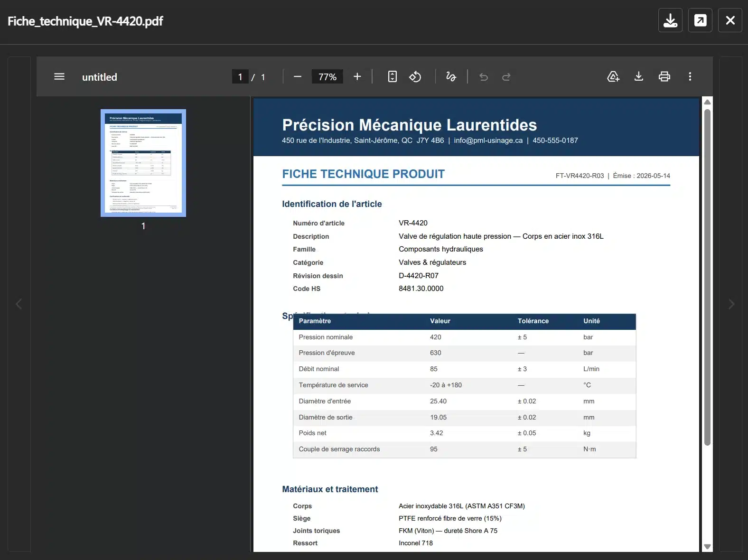Image resolution: width=748 pixels, height=560 pixels.
Task: Click the N·m unit cell
Action: pos(589,449)
